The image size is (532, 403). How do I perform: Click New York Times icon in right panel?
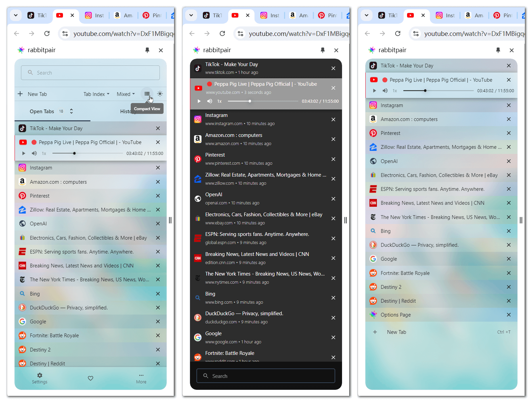(x=373, y=217)
